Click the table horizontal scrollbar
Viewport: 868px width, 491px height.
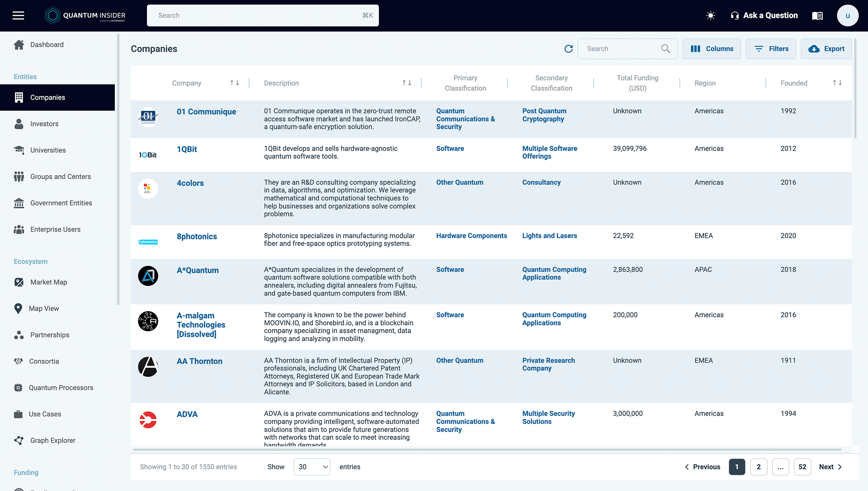pyautogui.click(x=487, y=450)
